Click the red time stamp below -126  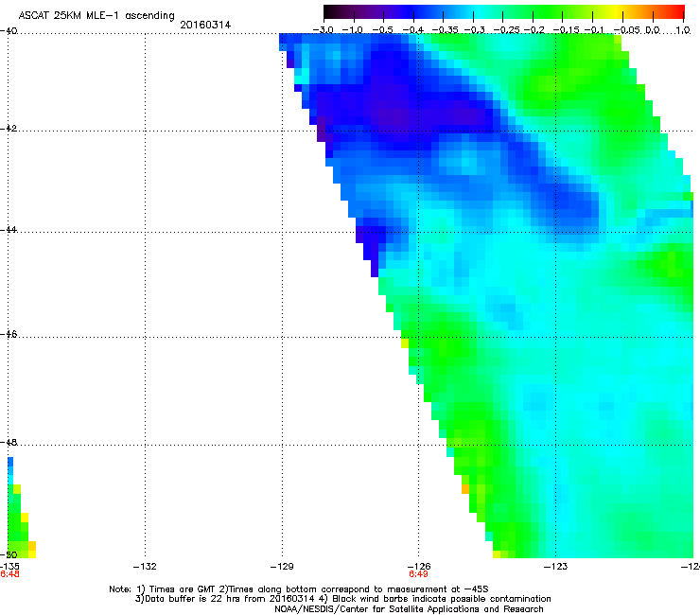pos(419,574)
